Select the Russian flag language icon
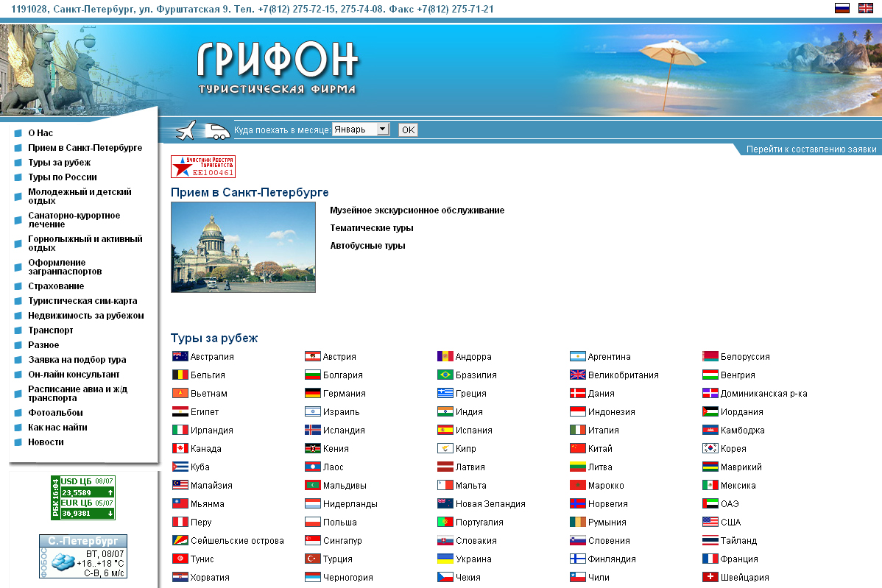The width and height of the screenshot is (882, 588). [842, 7]
